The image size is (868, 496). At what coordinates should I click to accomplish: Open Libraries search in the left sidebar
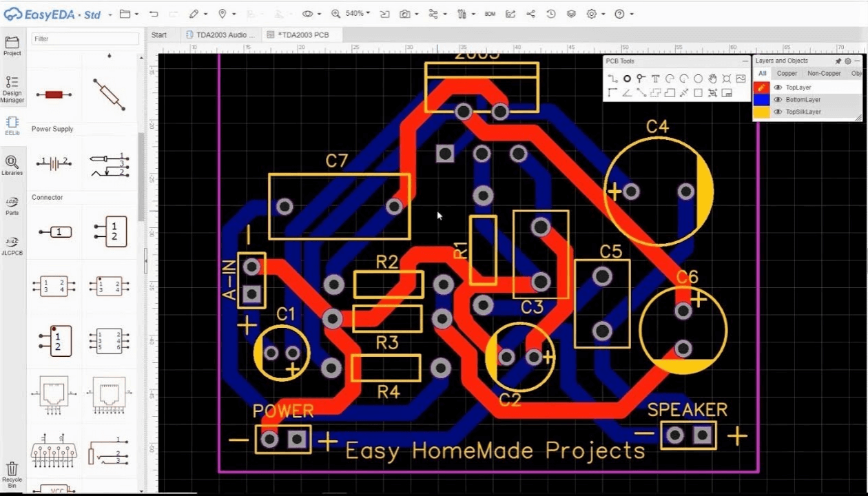tap(12, 165)
